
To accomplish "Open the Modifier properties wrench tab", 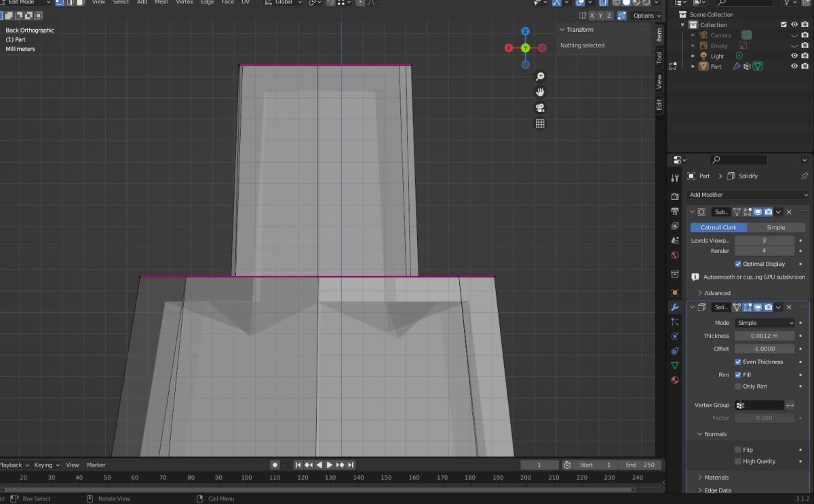I will (674, 307).
